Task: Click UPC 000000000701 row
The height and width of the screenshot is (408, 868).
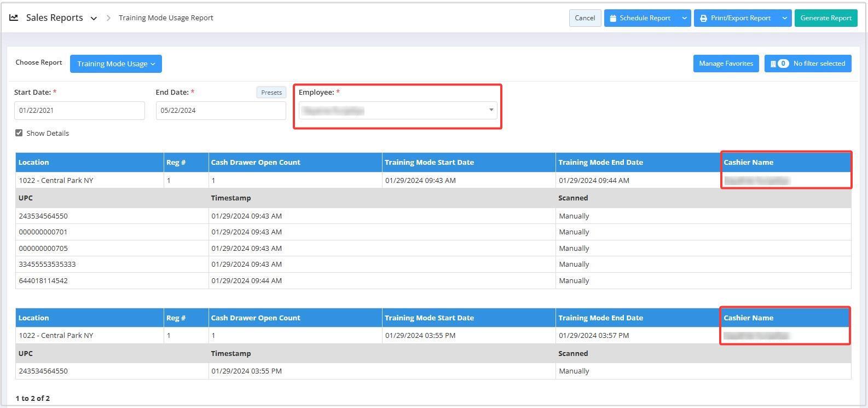Action: (433, 232)
